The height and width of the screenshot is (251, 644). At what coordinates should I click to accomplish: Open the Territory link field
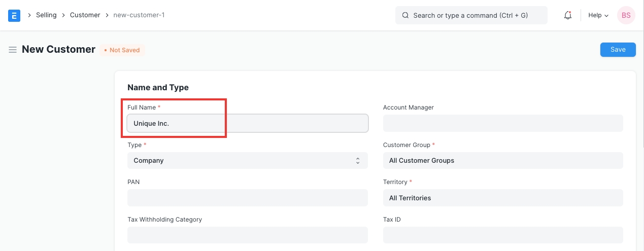pyautogui.click(x=502, y=198)
